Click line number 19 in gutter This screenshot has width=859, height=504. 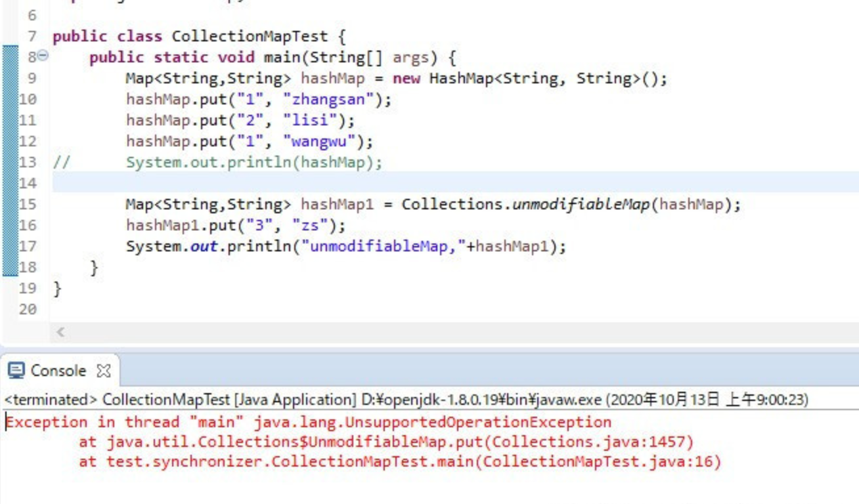[x=28, y=288]
